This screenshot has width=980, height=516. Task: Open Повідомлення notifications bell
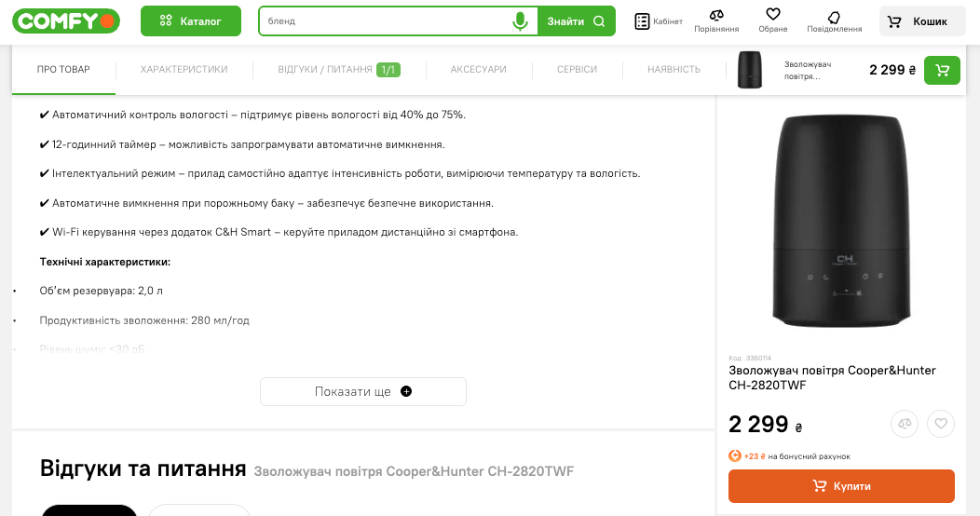point(835,21)
